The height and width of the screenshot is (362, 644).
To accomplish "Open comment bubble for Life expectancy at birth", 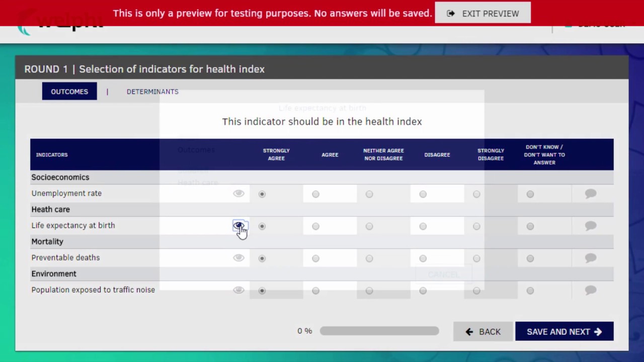I will [590, 226].
